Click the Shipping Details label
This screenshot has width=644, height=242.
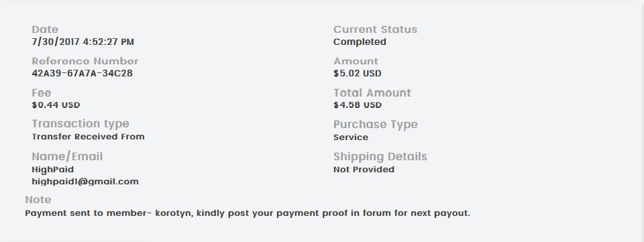(x=380, y=157)
